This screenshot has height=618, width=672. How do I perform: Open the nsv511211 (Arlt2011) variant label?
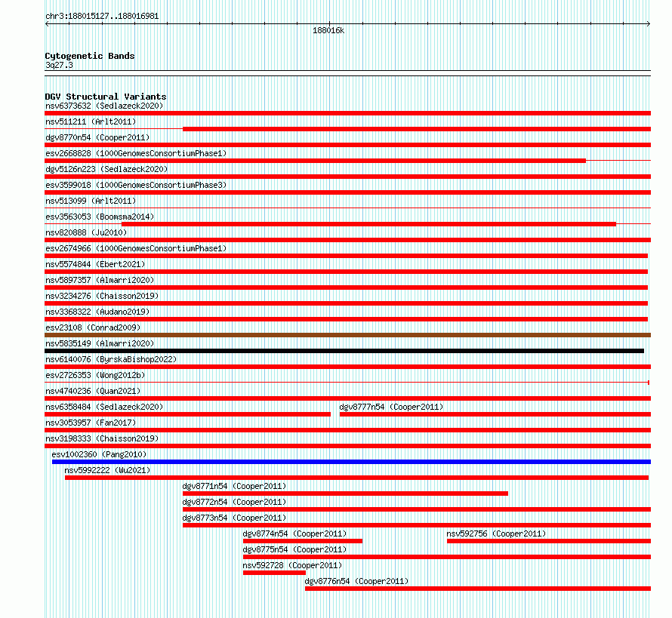pyautogui.click(x=91, y=121)
